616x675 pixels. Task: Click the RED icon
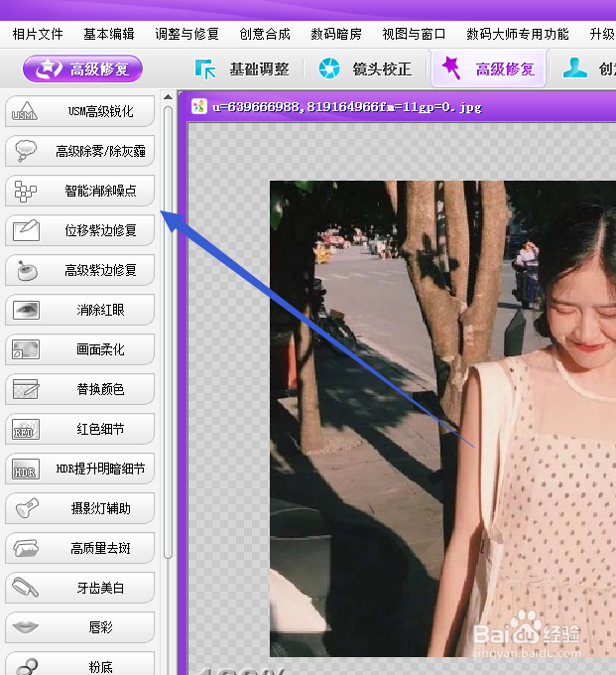coord(26,429)
